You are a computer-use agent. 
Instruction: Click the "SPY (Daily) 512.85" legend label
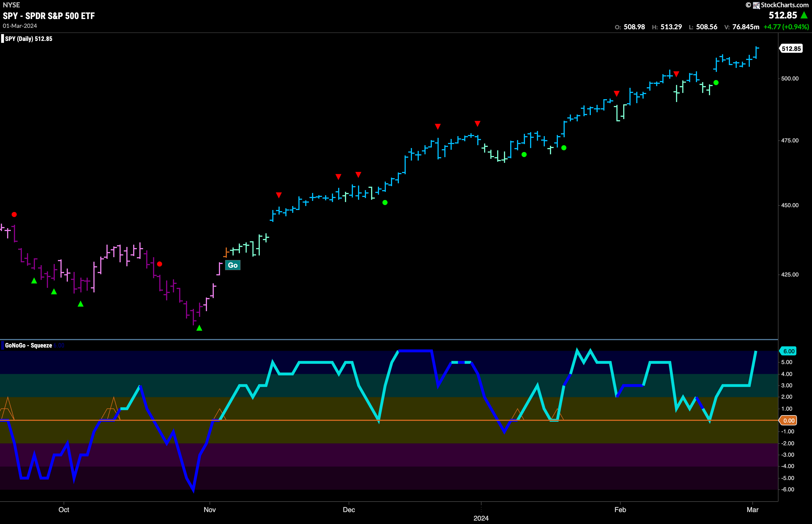tap(29, 39)
